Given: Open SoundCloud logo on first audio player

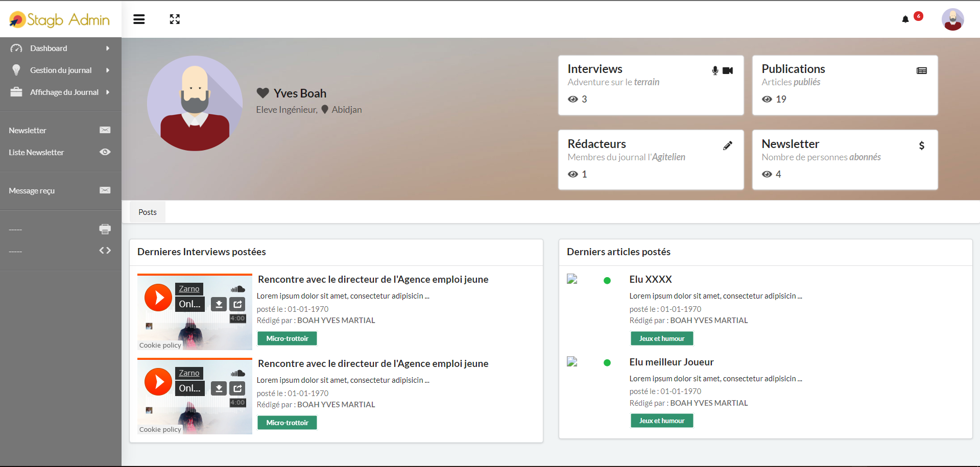Looking at the screenshot, I should tap(238, 289).
